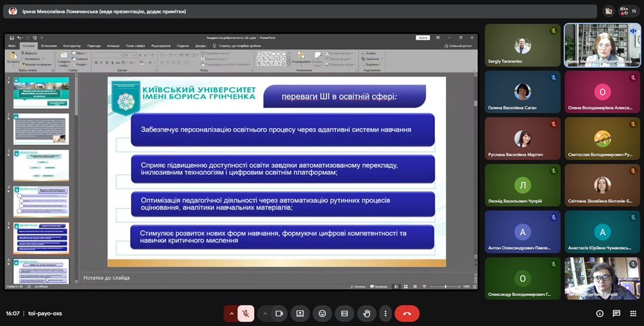The width and height of the screenshot is (644, 326).
Task: Click the present screen icon
Action: 300,313
